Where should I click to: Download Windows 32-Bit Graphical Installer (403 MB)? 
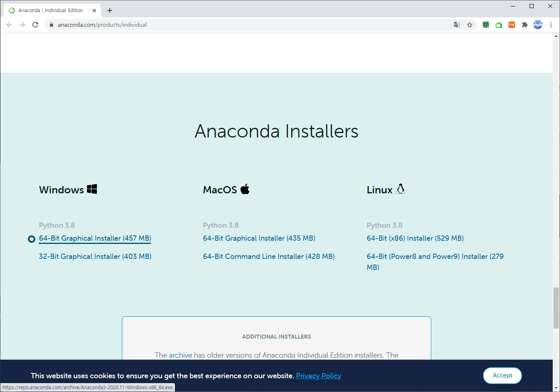[95, 256]
